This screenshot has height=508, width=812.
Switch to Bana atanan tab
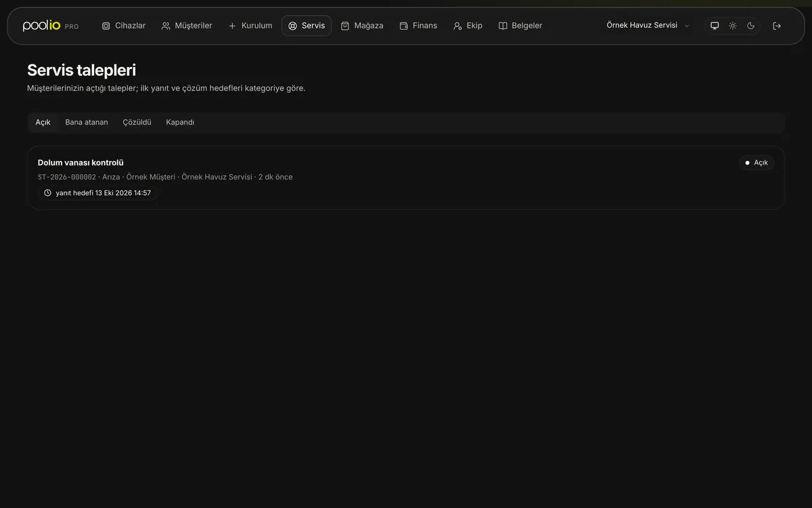tap(87, 123)
